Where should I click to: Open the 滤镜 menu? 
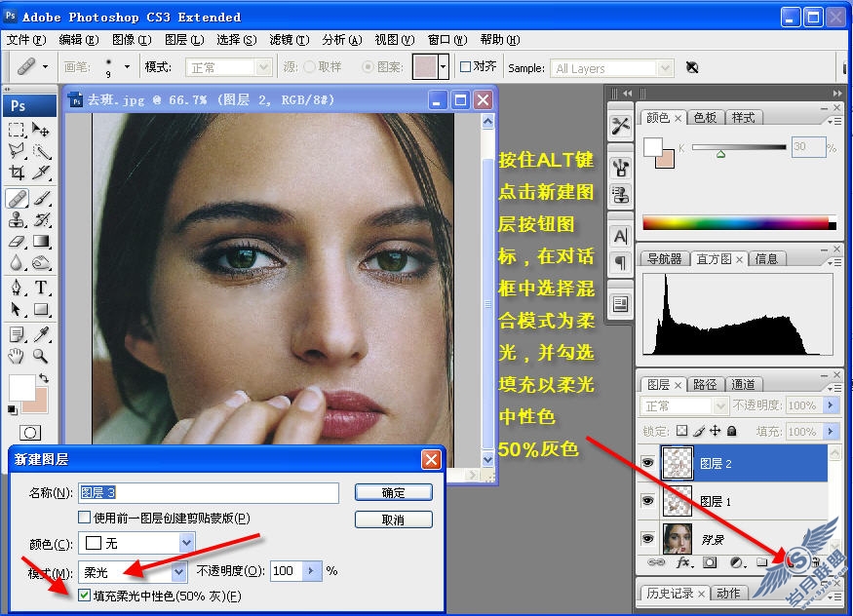(289, 40)
